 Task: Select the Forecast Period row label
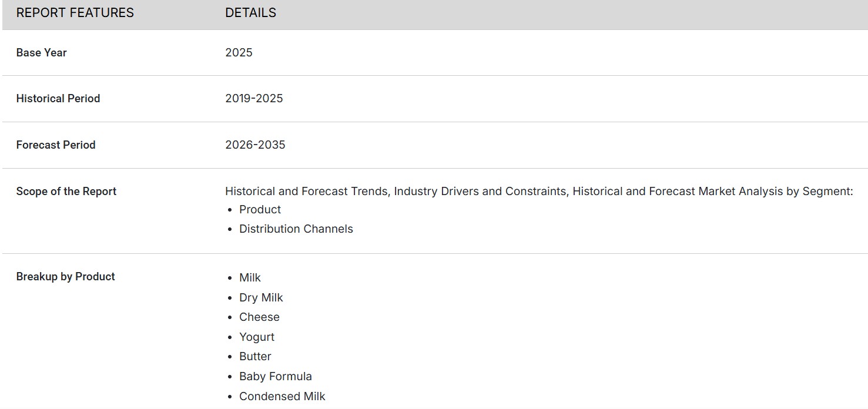55,145
